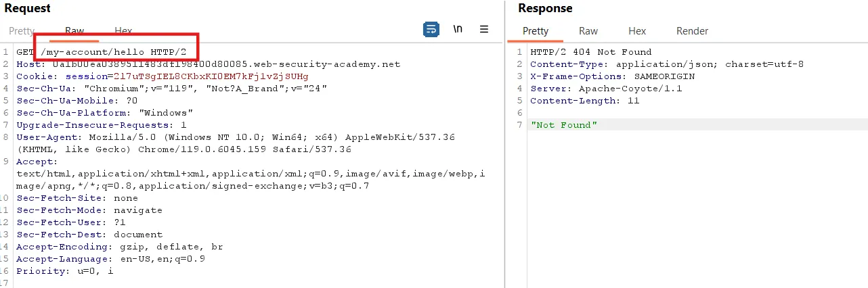Switch request view to Pretty tab
This screenshot has height=288, width=868.
pos(22,31)
